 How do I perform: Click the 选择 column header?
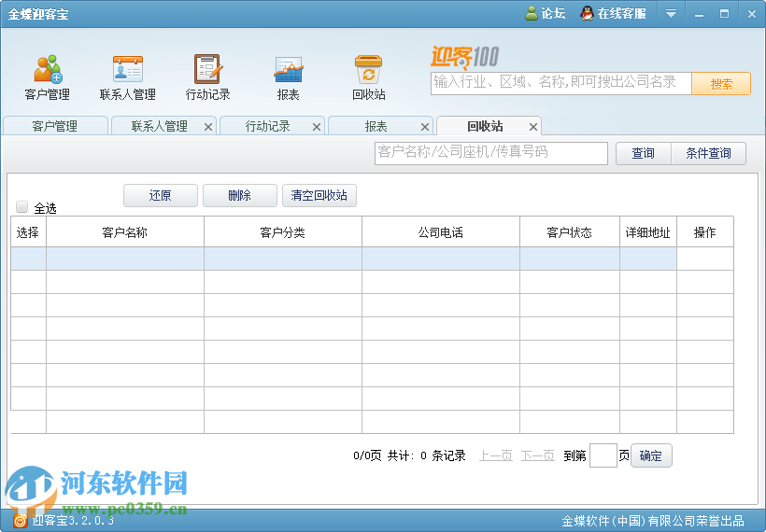(x=28, y=231)
